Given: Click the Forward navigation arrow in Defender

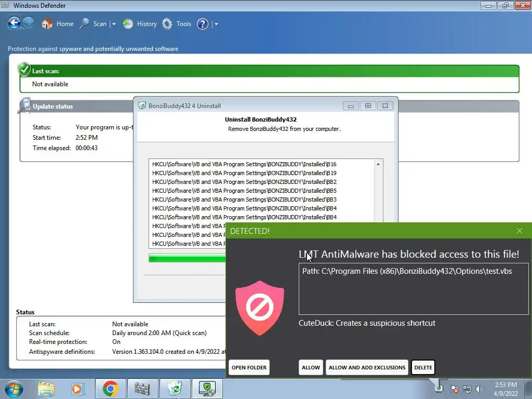Looking at the screenshot, I should (29, 23).
